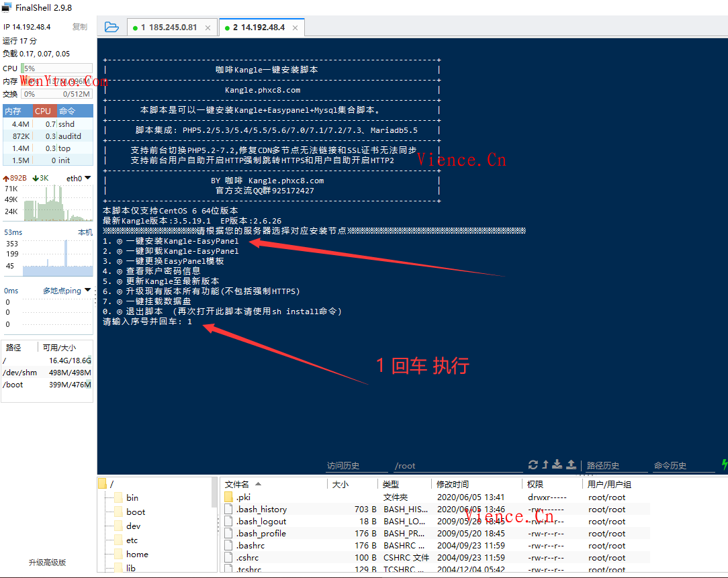
Task: Open the 多地点ping dropdown
Action: pos(88,290)
